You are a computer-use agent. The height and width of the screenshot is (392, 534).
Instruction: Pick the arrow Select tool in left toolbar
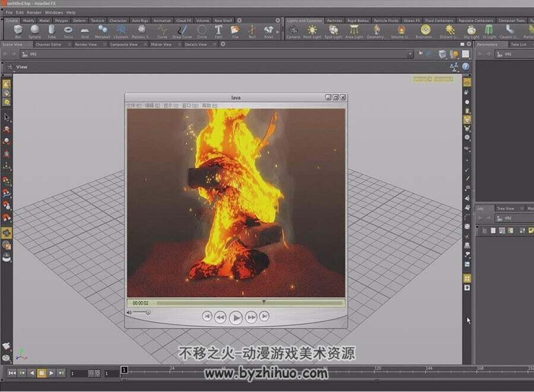7,117
